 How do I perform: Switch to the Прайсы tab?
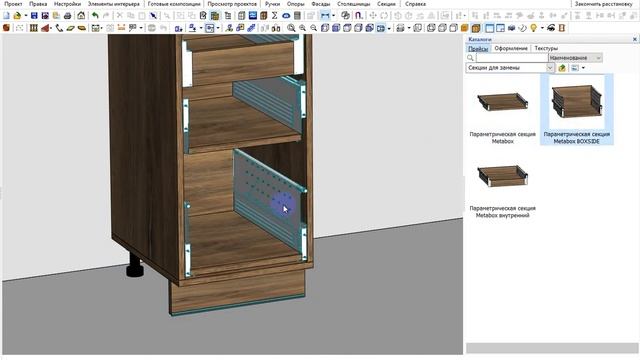[478, 49]
